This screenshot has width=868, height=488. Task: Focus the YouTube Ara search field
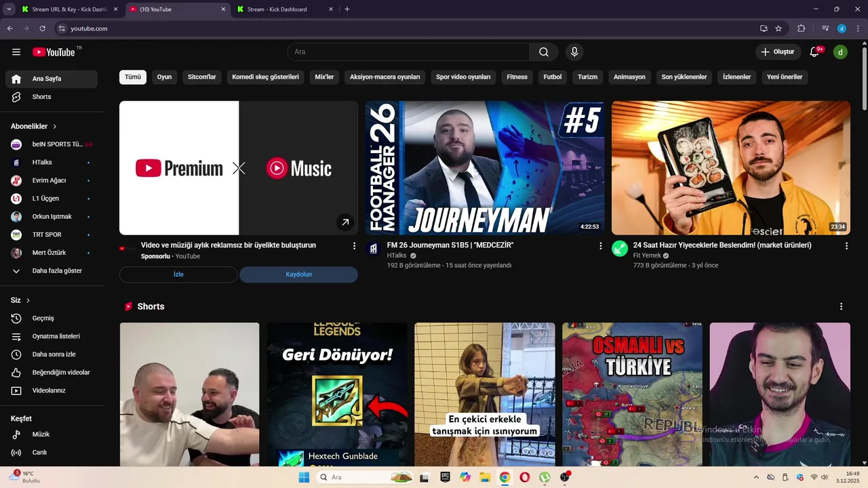(408, 52)
